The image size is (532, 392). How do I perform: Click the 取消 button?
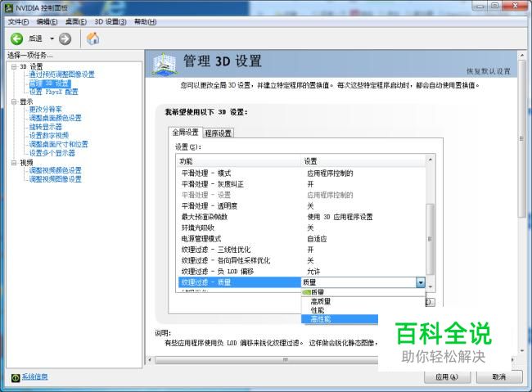point(499,377)
